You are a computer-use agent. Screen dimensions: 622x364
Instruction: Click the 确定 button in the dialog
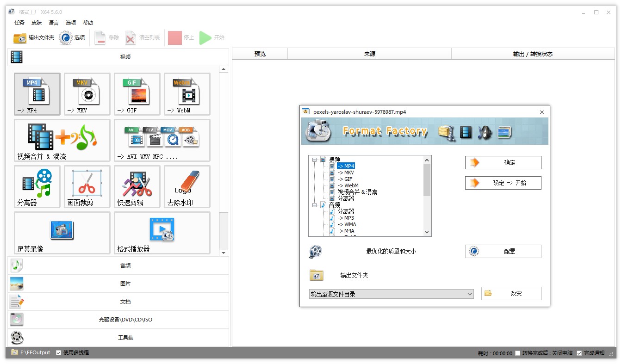coord(503,163)
